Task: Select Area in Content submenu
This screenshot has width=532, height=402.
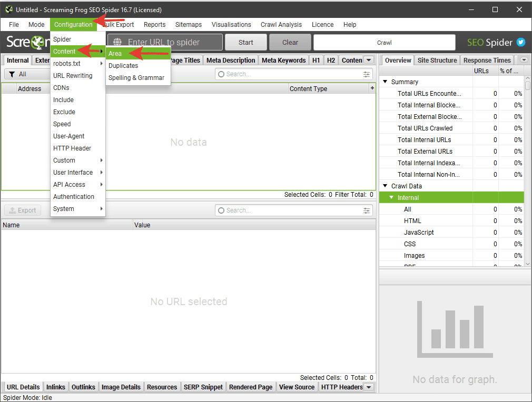Action: 138,54
